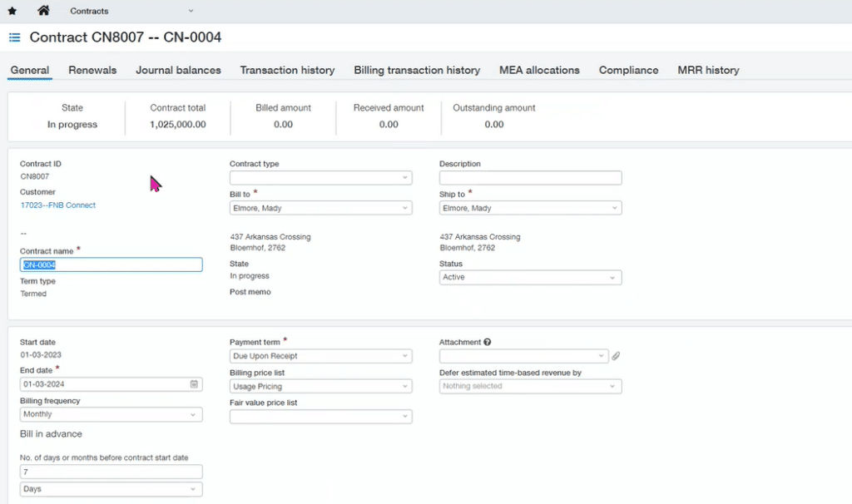
Task: Click the Contract name input field
Action: coord(111,264)
